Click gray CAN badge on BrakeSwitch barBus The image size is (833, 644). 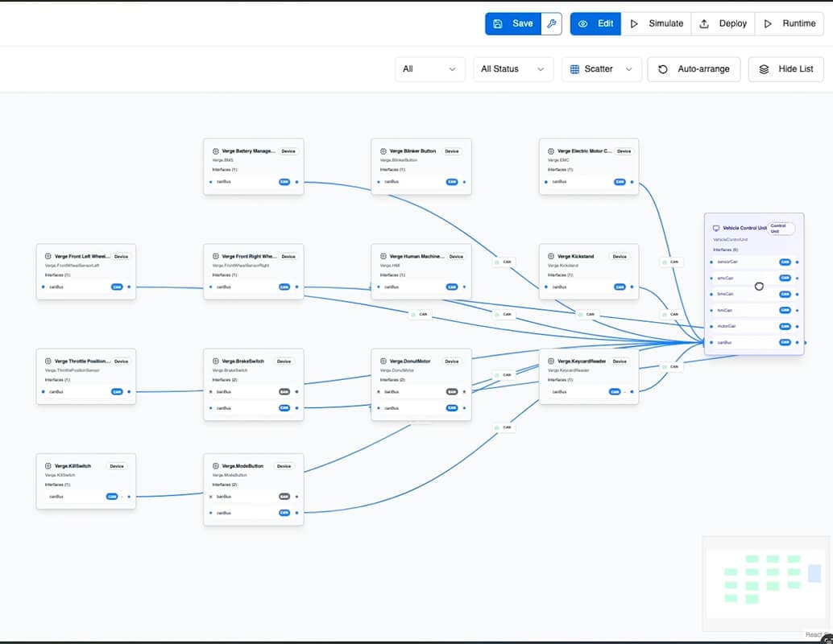[284, 392]
